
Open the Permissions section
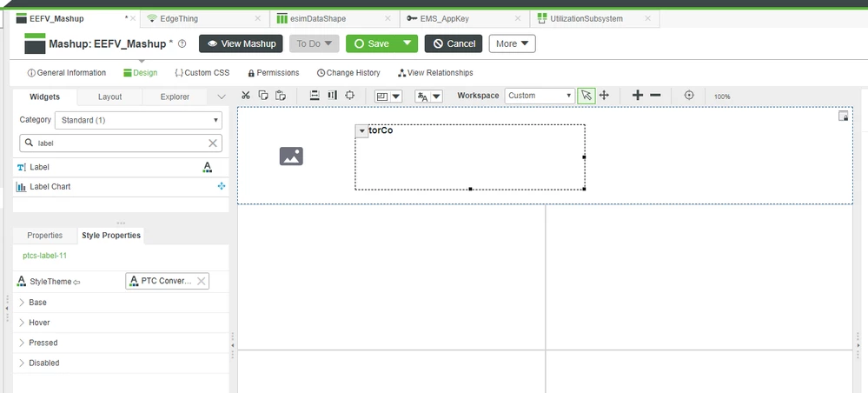(x=274, y=73)
